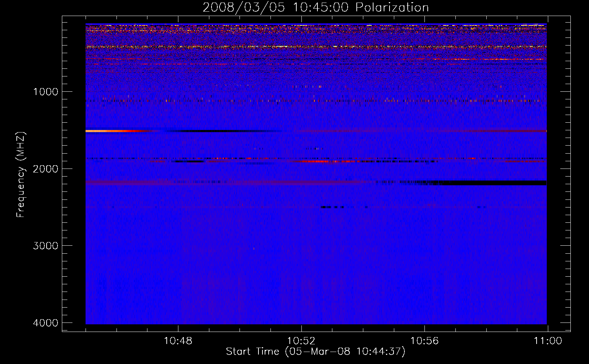Click the 2000 frequency tick label
589x364 pixels.
[x=46, y=169]
